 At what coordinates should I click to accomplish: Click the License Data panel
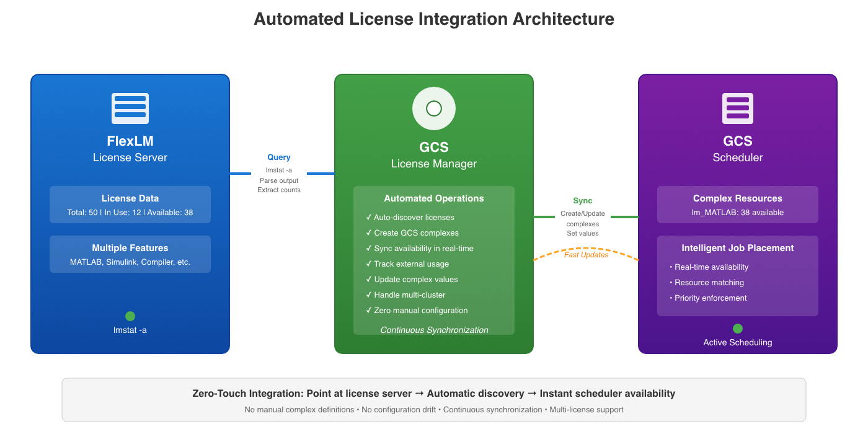point(130,205)
